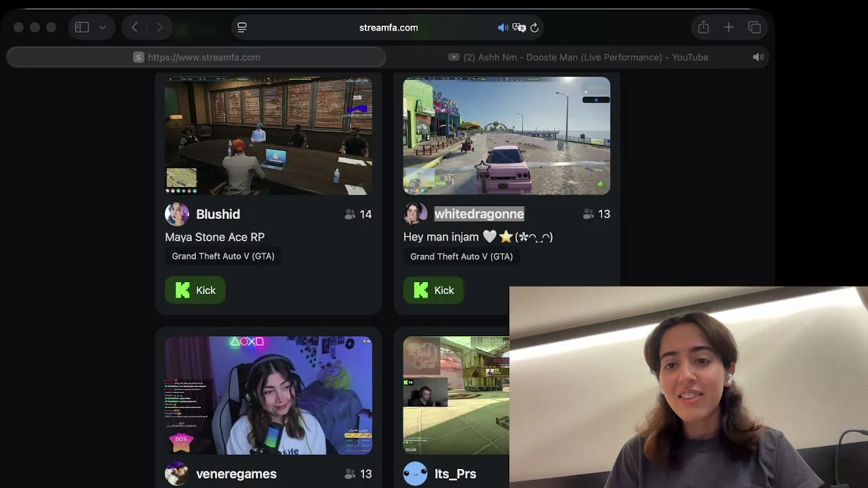This screenshot has width=868, height=488.
Task: Open the Blushid channel name
Action: coord(218,214)
